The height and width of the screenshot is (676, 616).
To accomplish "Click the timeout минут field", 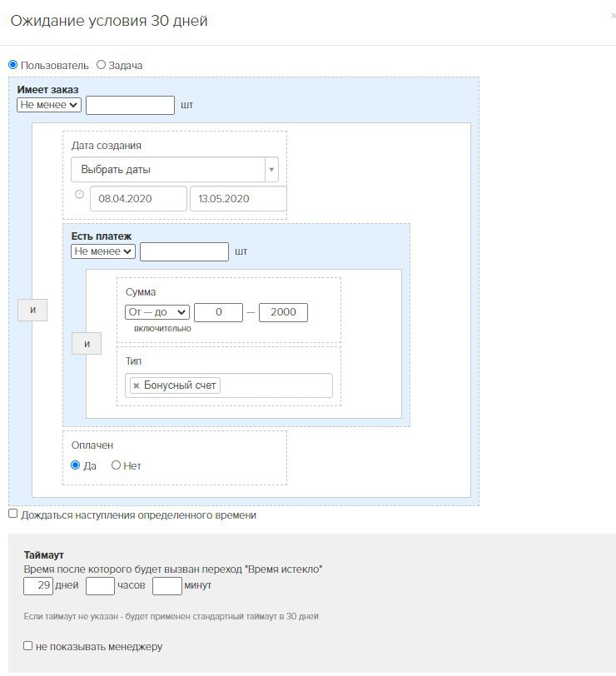I will pyautogui.click(x=167, y=586).
